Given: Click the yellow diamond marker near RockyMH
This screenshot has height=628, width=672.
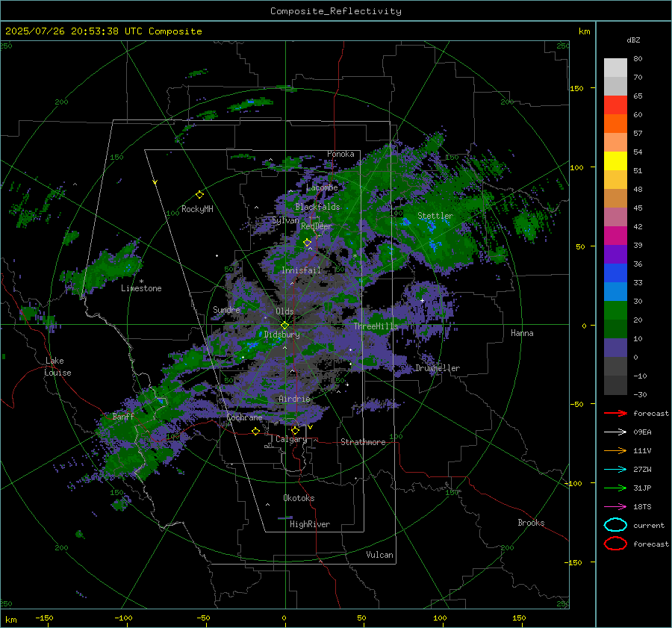Looking at the screenshot, I should [x=199, y=195].
